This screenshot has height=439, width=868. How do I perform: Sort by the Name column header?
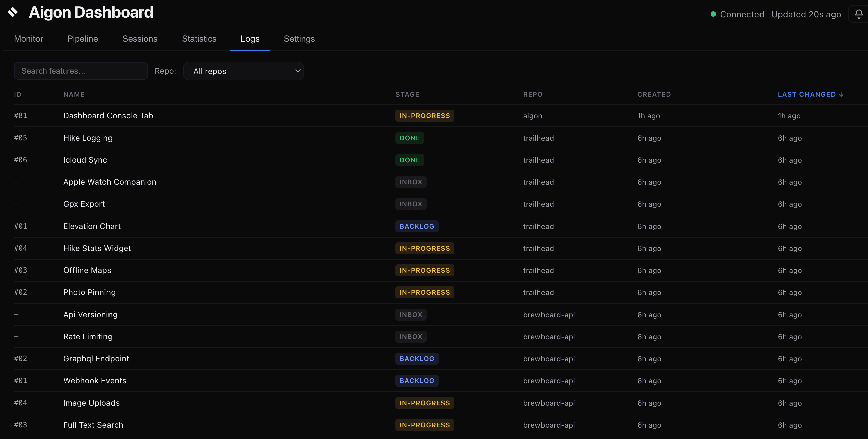coord(74,95)
